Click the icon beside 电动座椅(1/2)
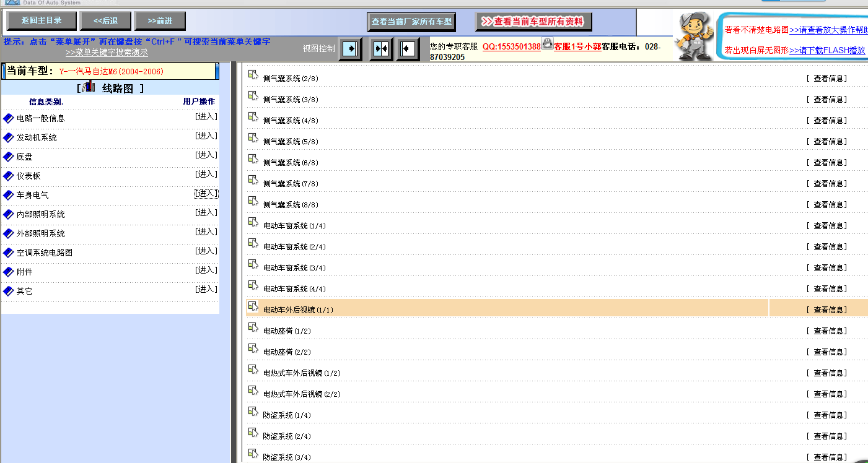 click(253, 327)
